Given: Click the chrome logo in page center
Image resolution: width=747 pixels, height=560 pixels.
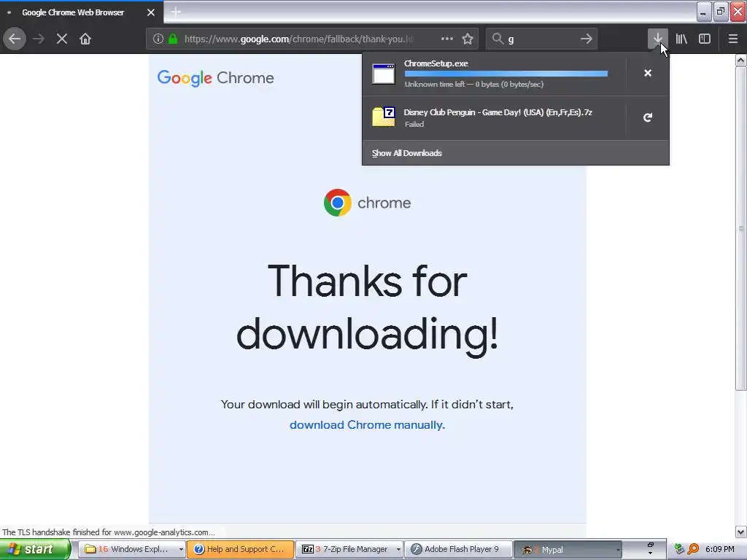Looking at the screenshot, I should pyautogui.click(x=368, y=203).
